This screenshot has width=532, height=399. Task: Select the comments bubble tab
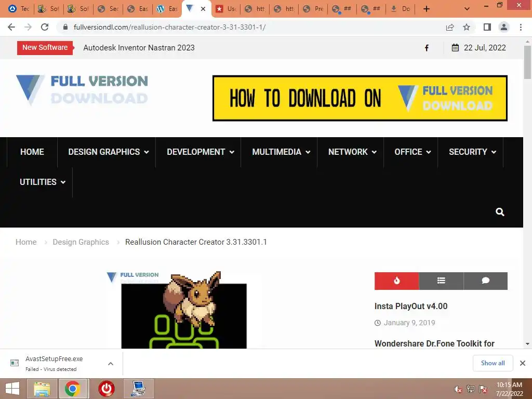pos(486,281)
